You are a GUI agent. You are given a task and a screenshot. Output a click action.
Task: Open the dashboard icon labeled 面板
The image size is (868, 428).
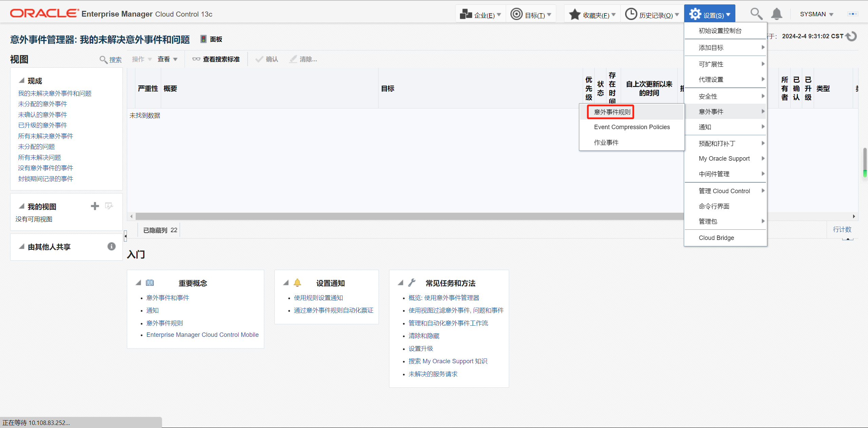pos(204,39)
